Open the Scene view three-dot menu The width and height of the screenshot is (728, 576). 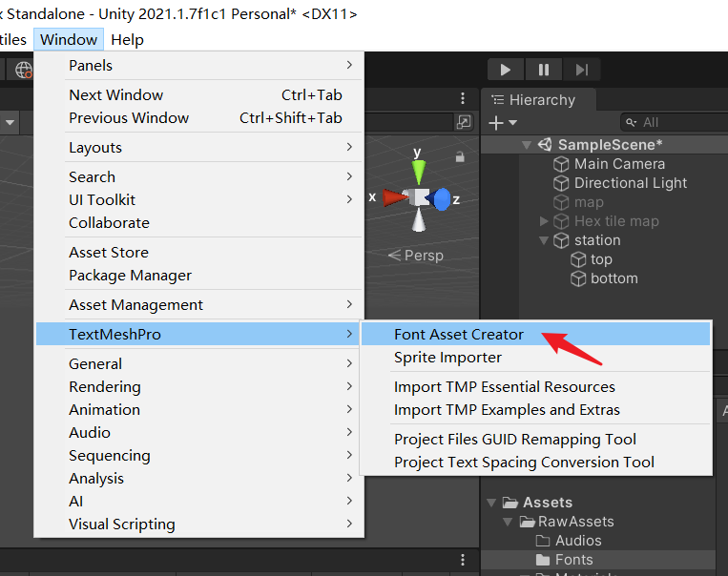(x=463, y=98)
